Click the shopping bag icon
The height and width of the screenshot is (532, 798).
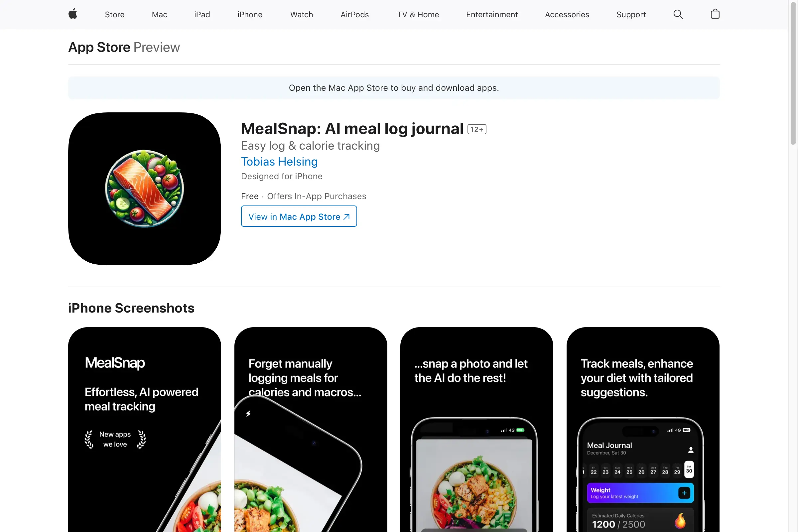click(x=715, y=14)
